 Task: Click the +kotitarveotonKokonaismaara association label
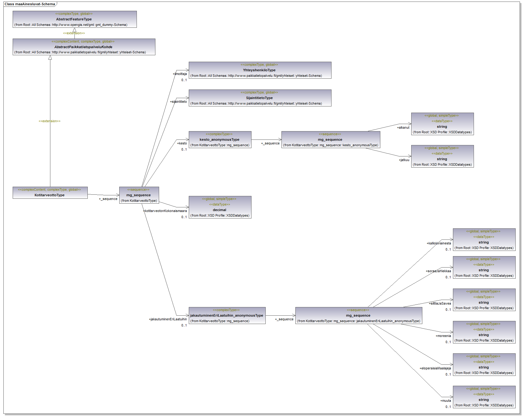click(x=165, y=211)
